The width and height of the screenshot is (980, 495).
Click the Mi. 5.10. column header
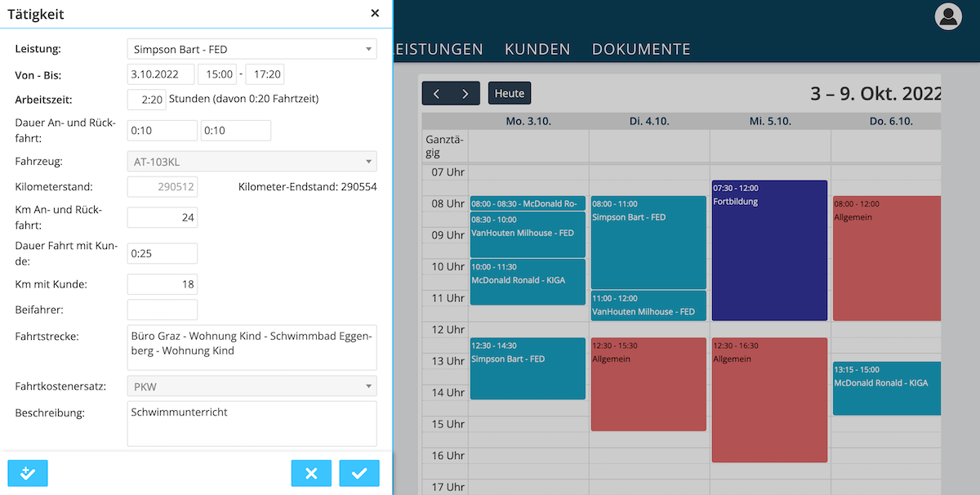click(770, 122)
